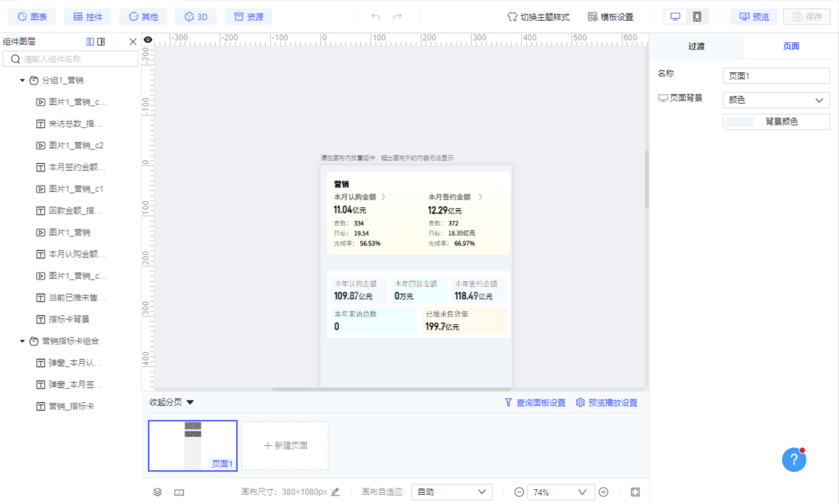Screen dimensions: 839x504
Task: Select the 本年回款金额 indicator card
Action: coord(419,290)
